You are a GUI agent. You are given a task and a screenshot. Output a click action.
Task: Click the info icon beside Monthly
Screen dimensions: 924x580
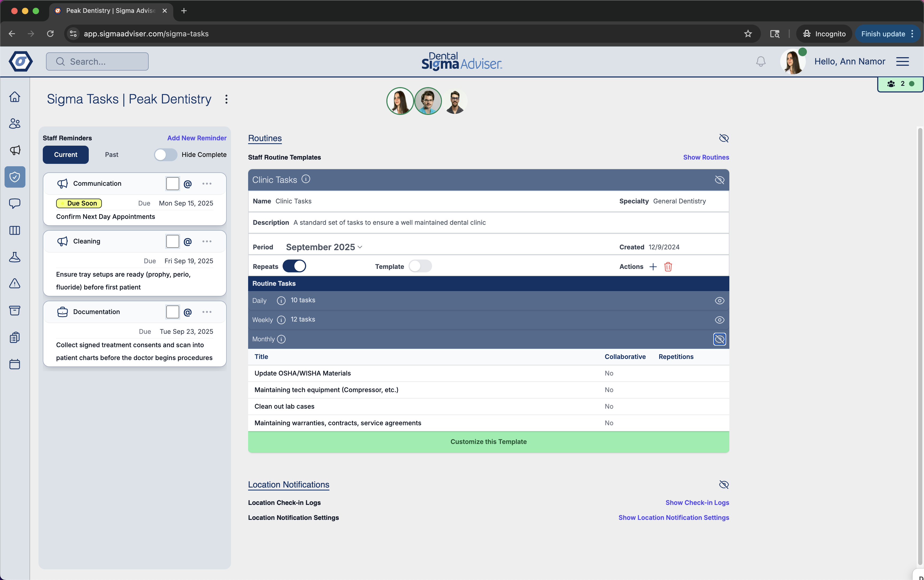point(281,339)
